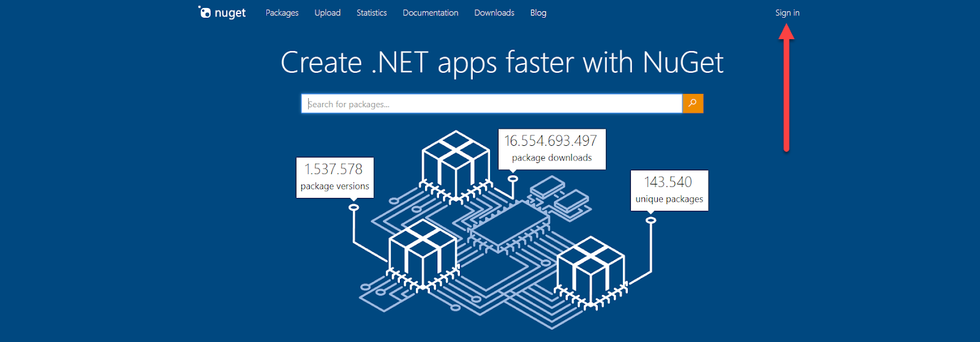This screenshot has height=342, width=980.
Task: Click the 'package versions' label
Action: coord(335,186)
